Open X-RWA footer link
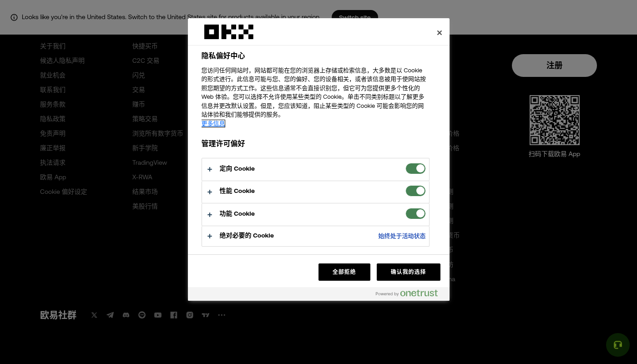Viewport: 637px width, 364px height. click(x=142, y=177)
